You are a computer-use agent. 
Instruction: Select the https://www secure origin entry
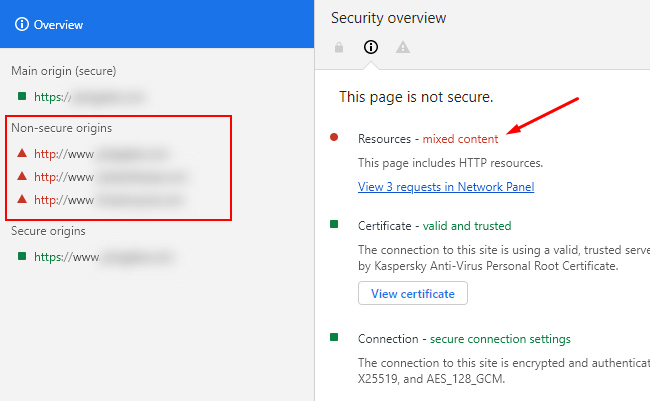103,257
